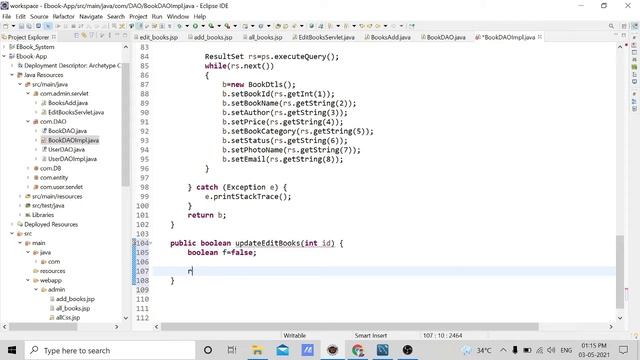Show hidden system tray icons chevron
The height and width of the screenshot is (360, 640).
(503, 350)
